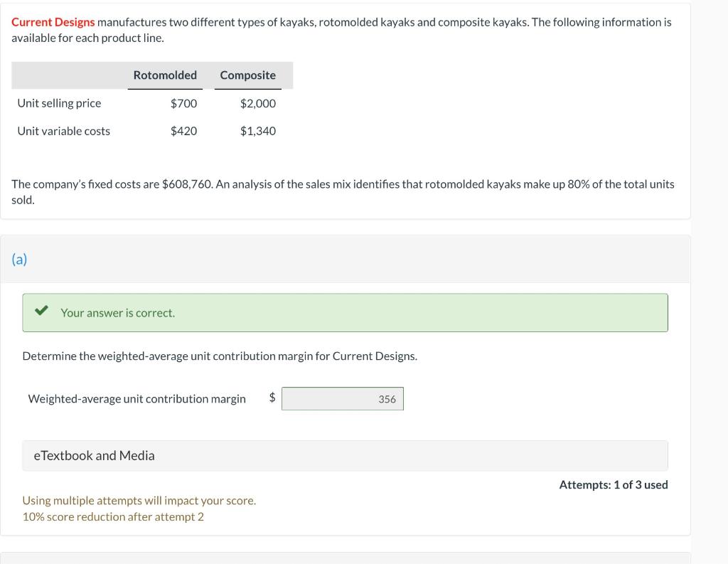728x564 pixels.
Task: Click the "Attempts: 1 of 3 used" text
Action: tap(613, 485)
